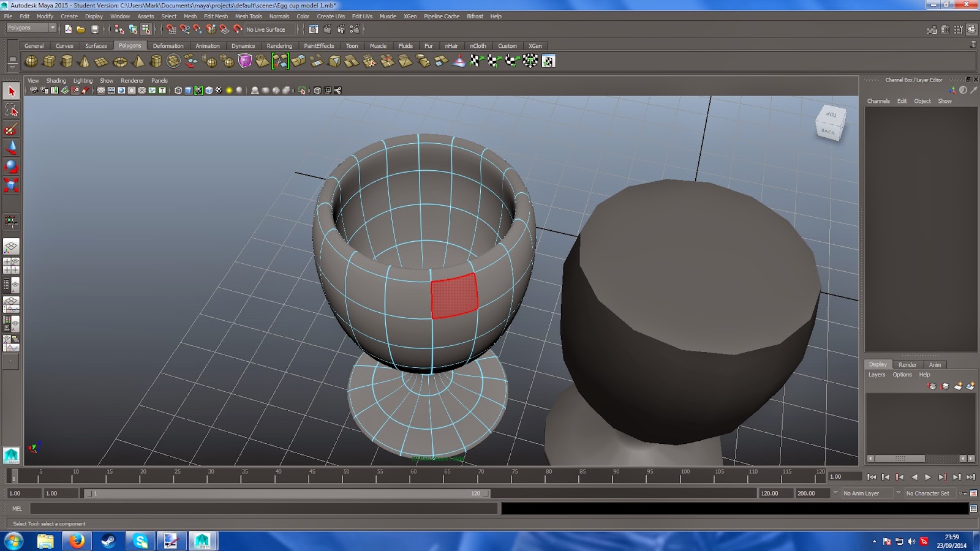Screen dimensions: 980x551
Task: Click the polygon cone shelf icon
Action: (x=85, y=61)
